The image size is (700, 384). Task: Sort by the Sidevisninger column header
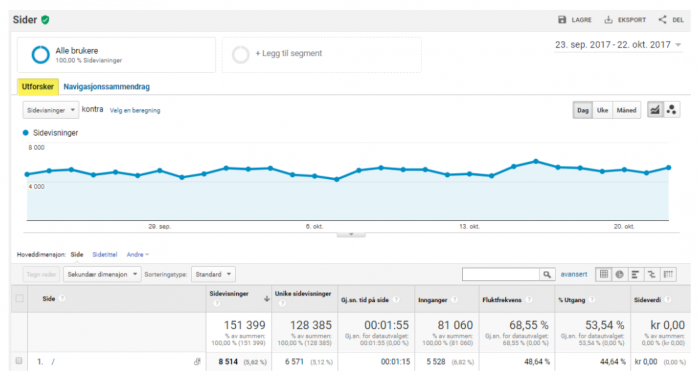229,294
